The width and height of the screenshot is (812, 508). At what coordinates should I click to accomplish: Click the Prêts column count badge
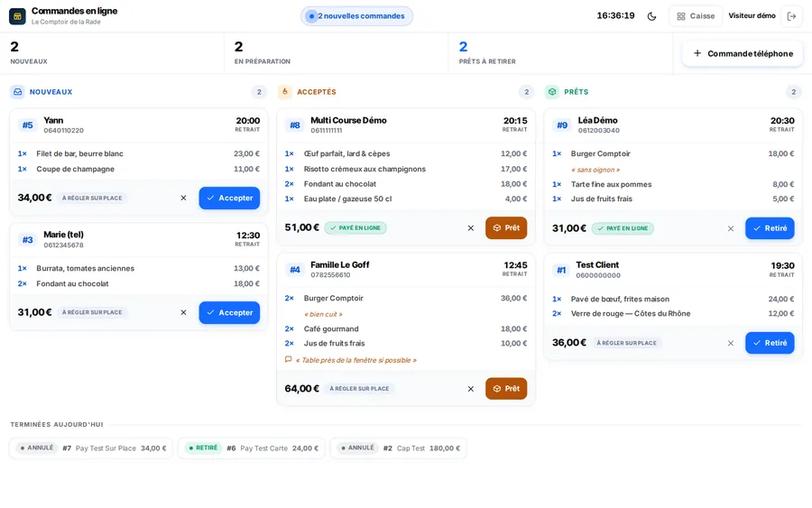pyautogui.click(x=793, y=92)
